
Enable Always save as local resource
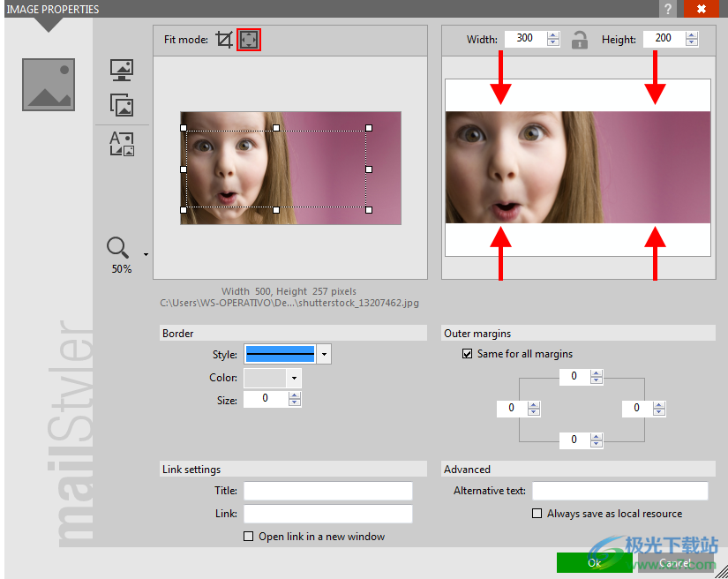click(x=537, y=514)
